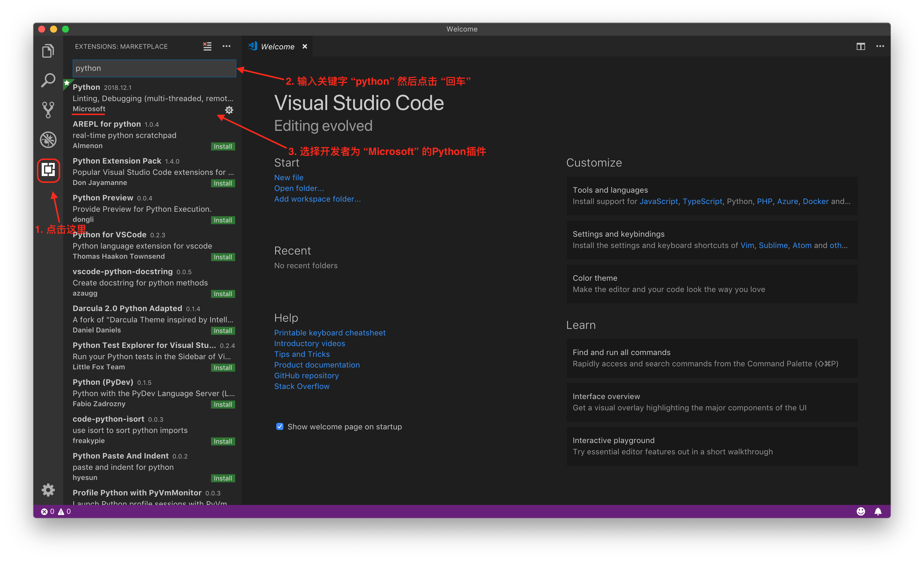This screenshot has height=562, width=924.
Task: Click the Split Editor icon
Action: pos(861,46)
